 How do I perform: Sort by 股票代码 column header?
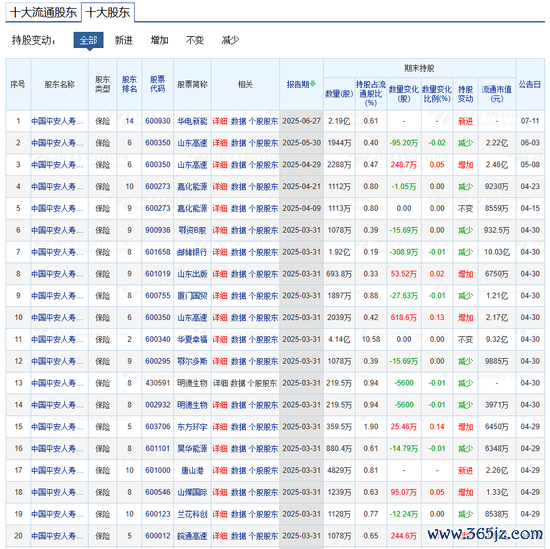157,84
